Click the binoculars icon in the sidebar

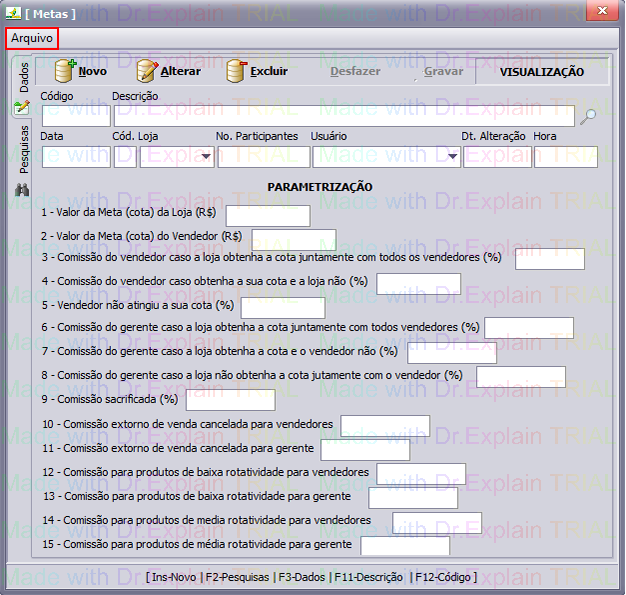22,190
